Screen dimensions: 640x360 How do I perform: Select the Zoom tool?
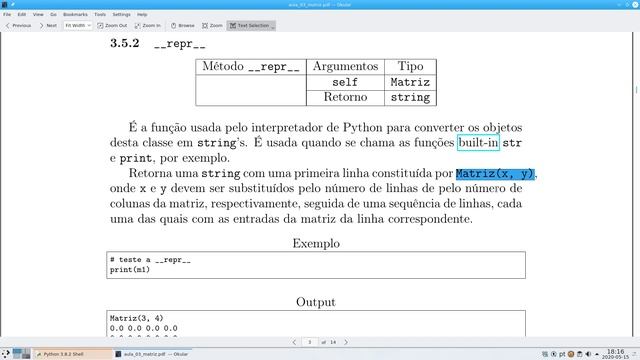coord(212,25)
